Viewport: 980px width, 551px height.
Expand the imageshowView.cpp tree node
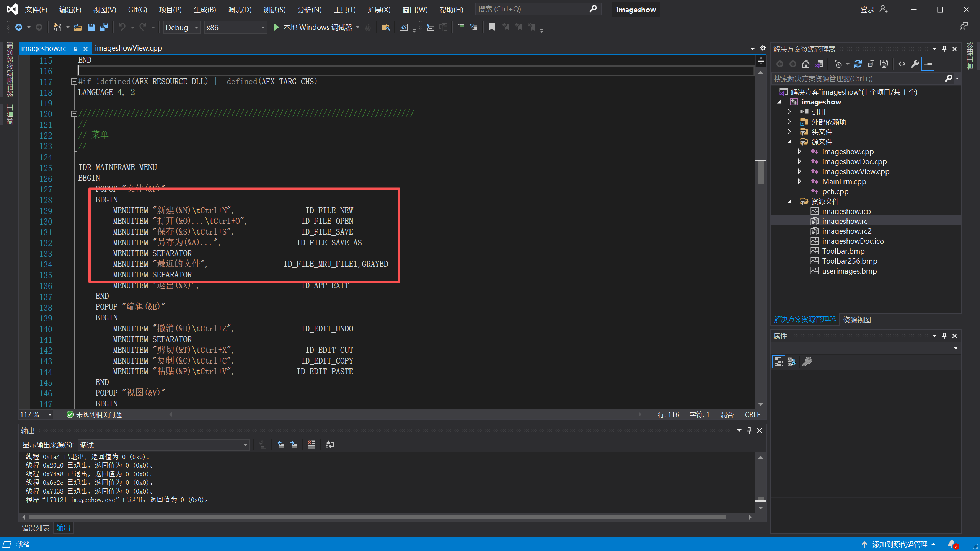[799, 171]
